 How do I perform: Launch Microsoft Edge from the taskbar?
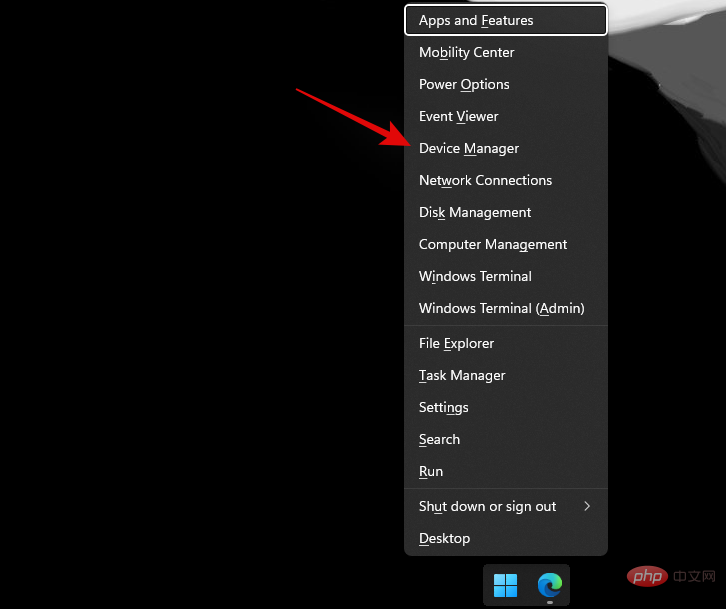(x=550, y=585)
